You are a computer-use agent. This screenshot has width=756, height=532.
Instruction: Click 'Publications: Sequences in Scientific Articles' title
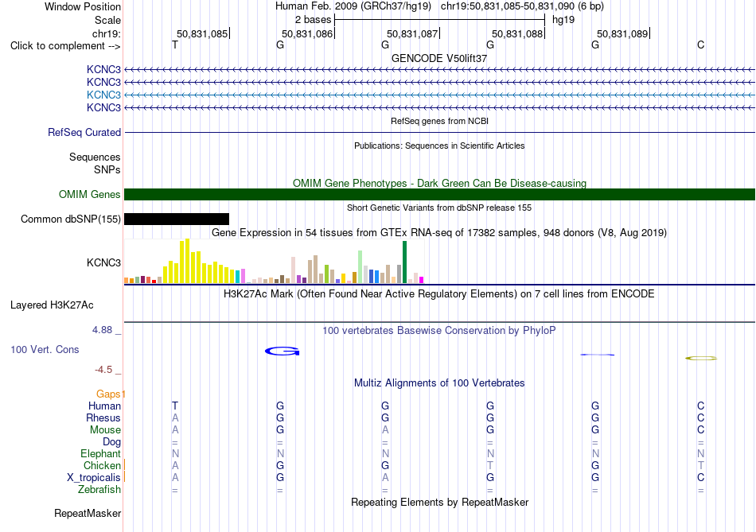(439, 146)
